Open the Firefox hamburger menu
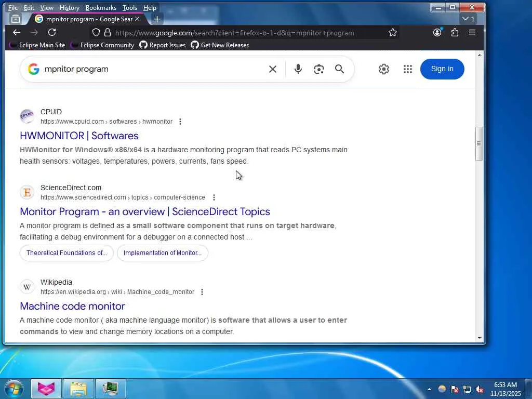This screenshot has height=399, width=532. pos(472,33)
